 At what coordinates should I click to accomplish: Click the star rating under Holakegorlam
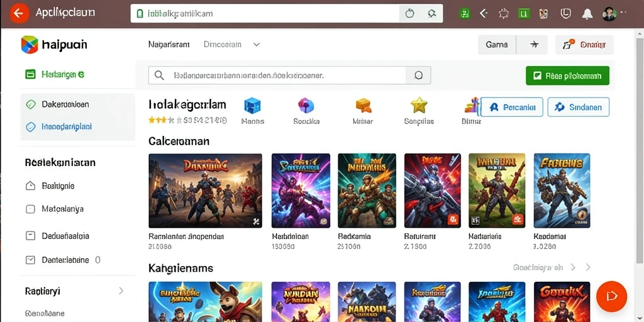coord(165,120)
